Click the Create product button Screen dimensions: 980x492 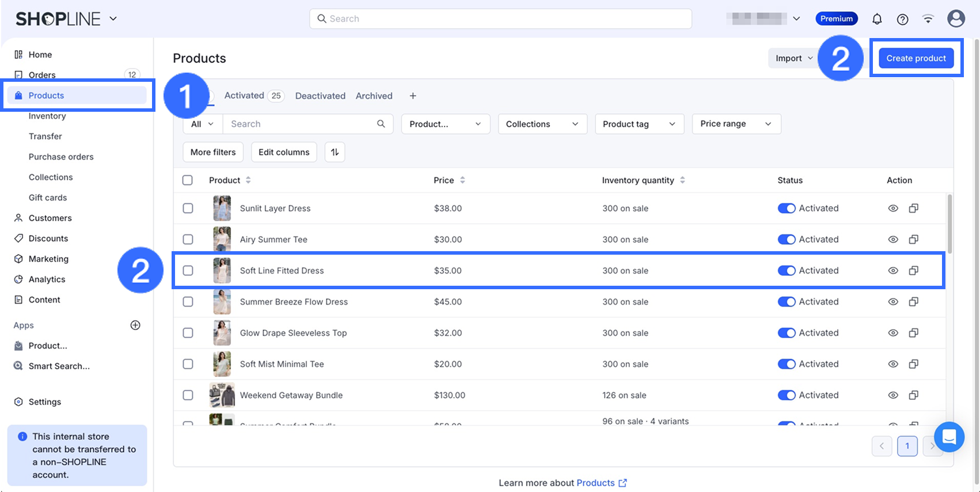tap(916, 58)
